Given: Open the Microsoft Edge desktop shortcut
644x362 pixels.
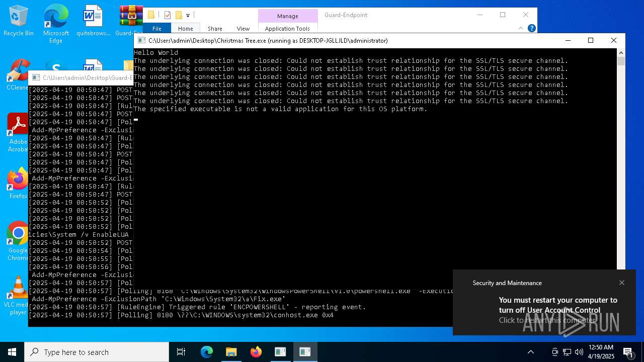Looking at the screenshot, I should coord(56,24).
